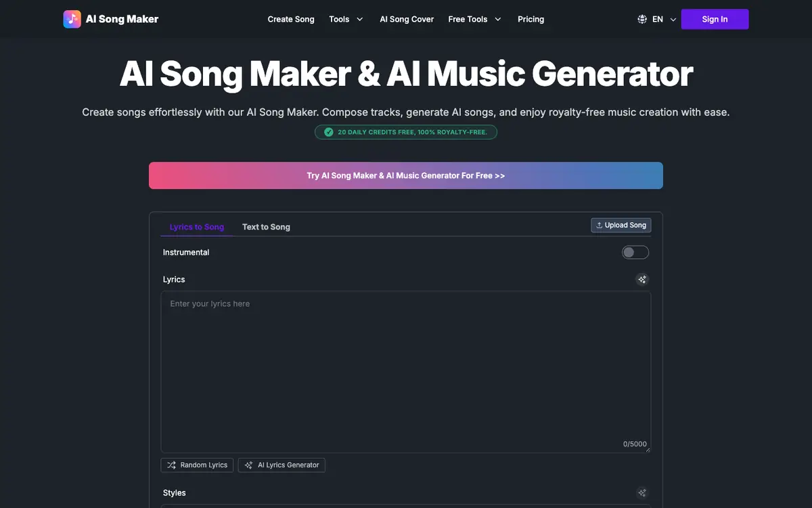Image resolution: width=812 pixels, height=508 pixels.
Task: Switch to the Lyrics to Song tab
Action: coord(197,227)
